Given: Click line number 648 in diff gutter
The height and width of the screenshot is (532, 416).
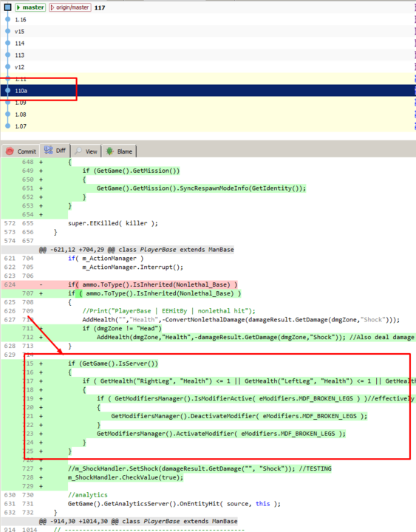Looking at the screenshot, I should point(28,162).
